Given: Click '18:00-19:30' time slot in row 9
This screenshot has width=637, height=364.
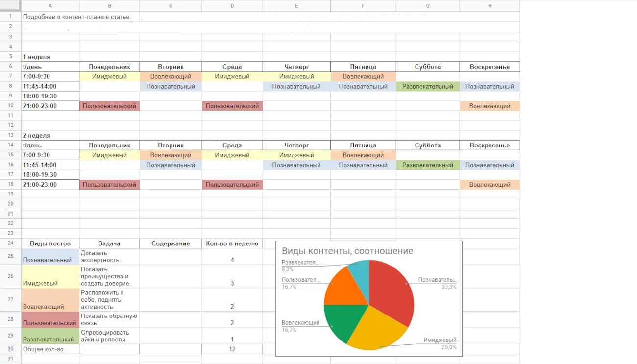Looking at the screenshot, I should coord(50,96).
